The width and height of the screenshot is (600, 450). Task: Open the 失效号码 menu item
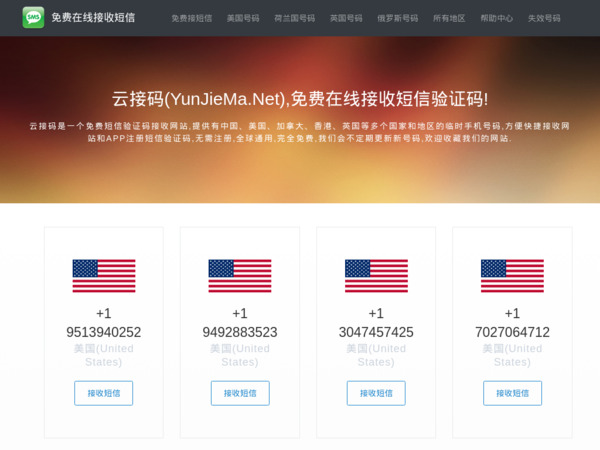point(544,18)
